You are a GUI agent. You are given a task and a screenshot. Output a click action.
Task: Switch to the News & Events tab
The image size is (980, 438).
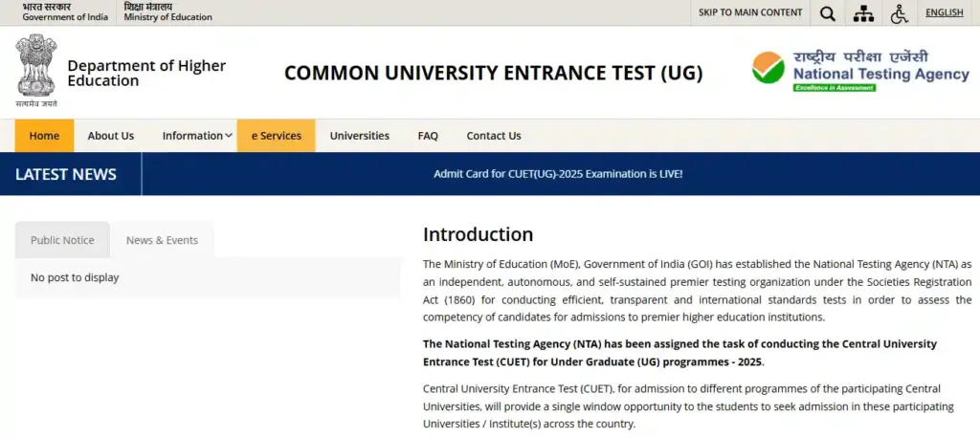(x=162, y=240)
